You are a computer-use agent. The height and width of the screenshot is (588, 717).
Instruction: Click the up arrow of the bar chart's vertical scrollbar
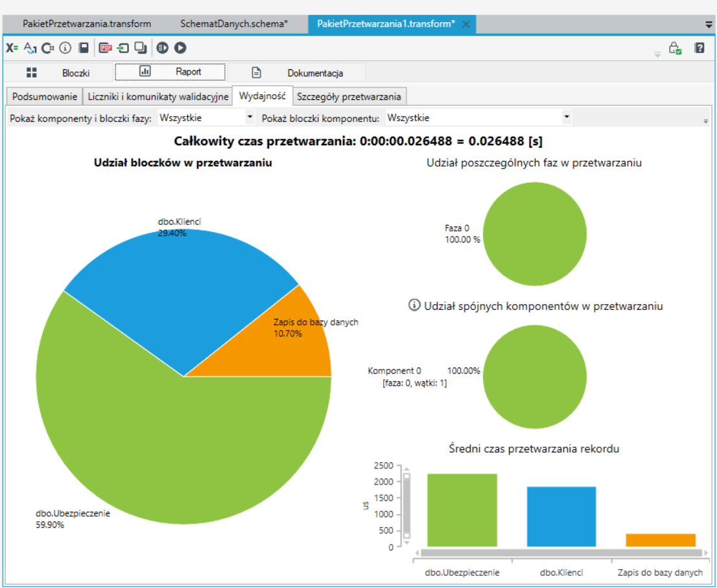[x=406, y=469]
